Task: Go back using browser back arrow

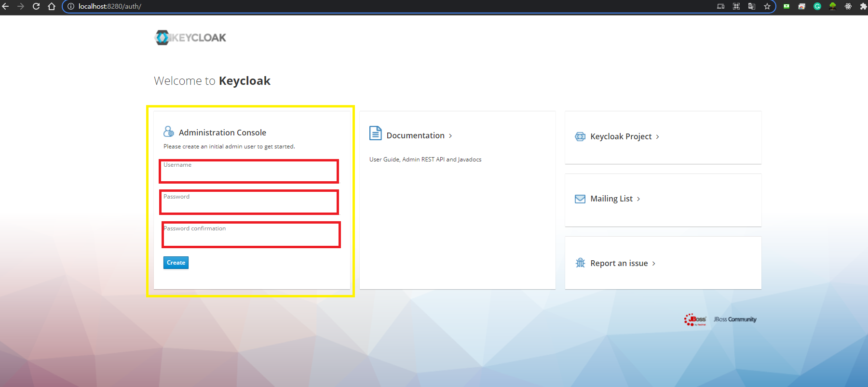Action: tap(5, 6)
